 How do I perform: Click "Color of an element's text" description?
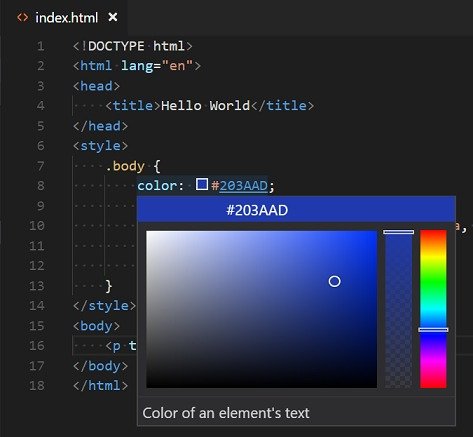[x=226, y=413]
